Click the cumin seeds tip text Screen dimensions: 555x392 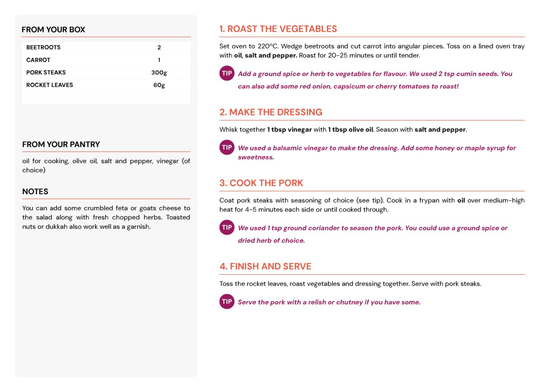(375, 80)
